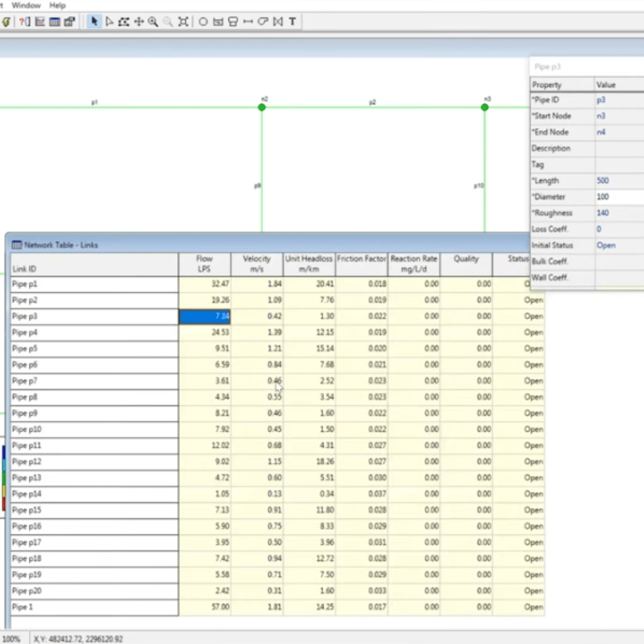Click the Graph toolbar icon
Viewport: 644px width, 644px height.
pos(40,21)
